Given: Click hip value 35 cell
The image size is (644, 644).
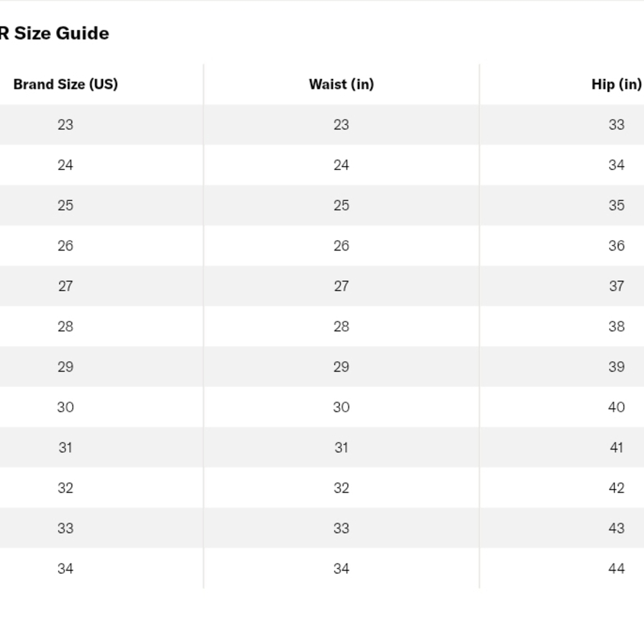Looking at the screenshot, I should pos(616,205).
